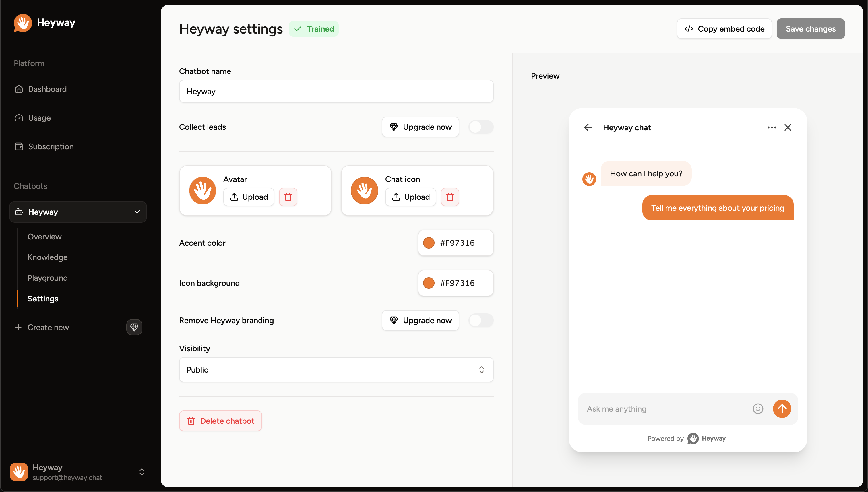Click the Icon background hex value #F97316
The width and height of the screenshot is (868, 492).
(457, 283)
